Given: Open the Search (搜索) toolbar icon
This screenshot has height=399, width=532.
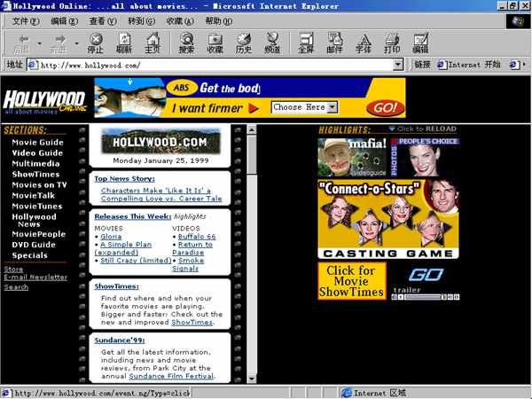Looking at the screenshot, I should (186, 43).
